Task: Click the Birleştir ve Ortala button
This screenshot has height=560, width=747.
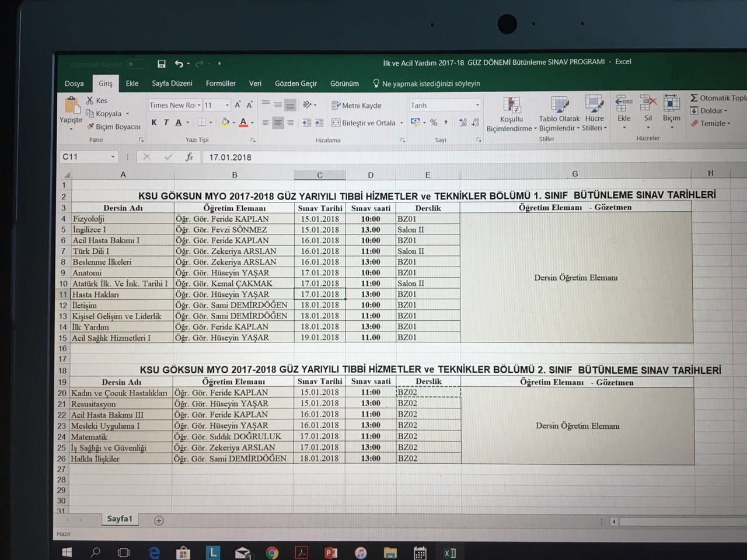Action: (x=364, y=123)
